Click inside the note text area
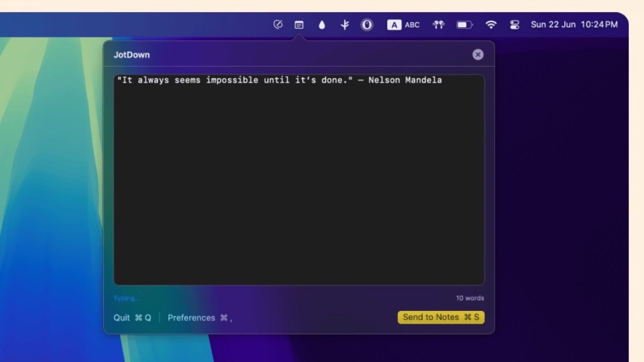 pos(299,180)
